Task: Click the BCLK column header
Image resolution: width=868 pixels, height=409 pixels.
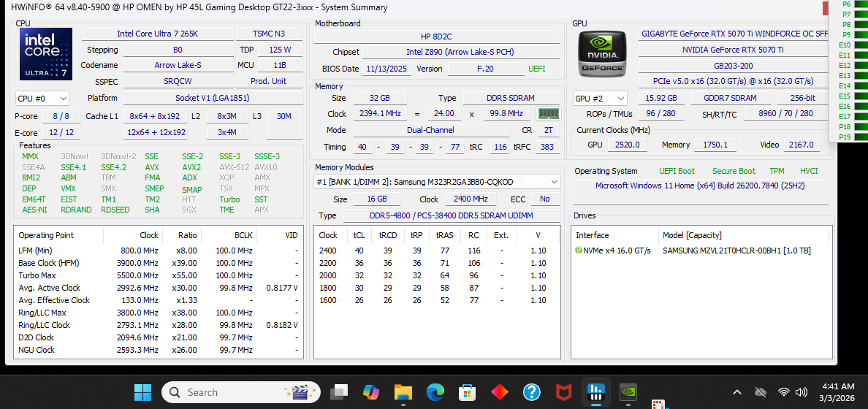Action: tap(228, 235)
